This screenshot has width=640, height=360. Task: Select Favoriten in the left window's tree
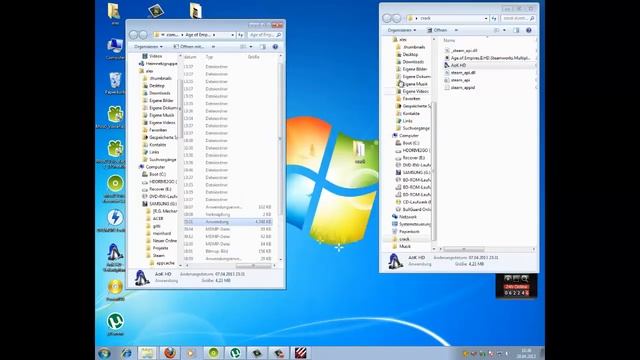pyautogui.click(x=158, y=130)
